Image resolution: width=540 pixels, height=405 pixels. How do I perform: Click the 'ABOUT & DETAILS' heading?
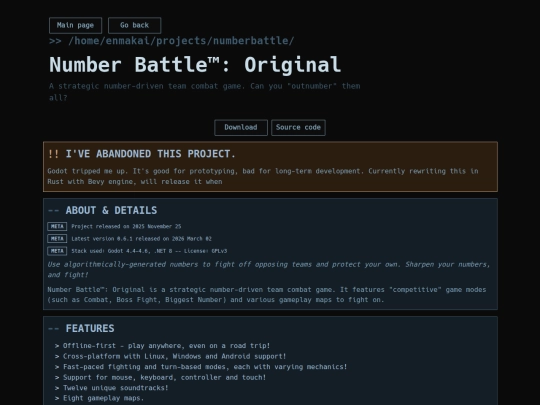111,210
